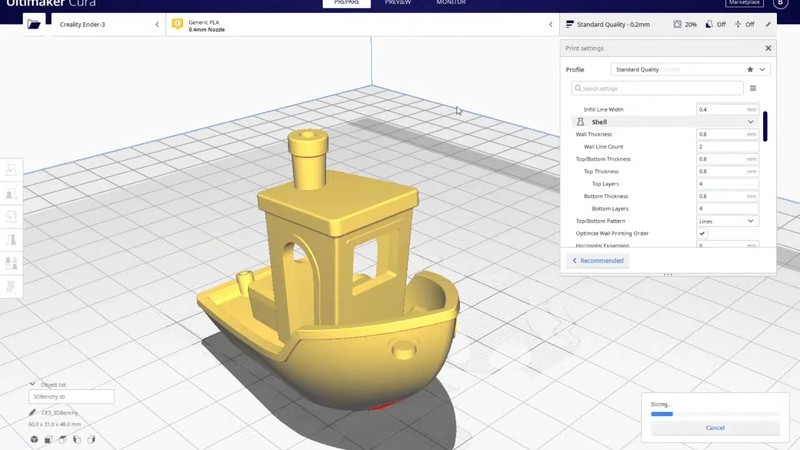Click the print settings panel scrollbar

pyautogui.click(x=765, y=127)
